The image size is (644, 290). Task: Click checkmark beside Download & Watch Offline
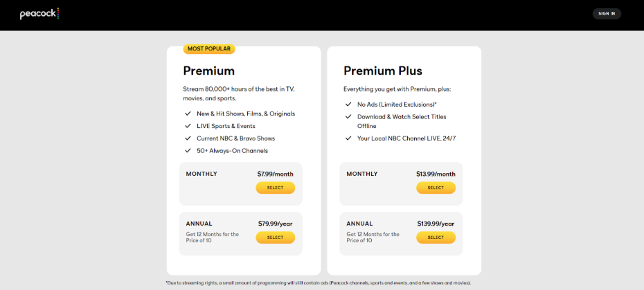(348, 117)
